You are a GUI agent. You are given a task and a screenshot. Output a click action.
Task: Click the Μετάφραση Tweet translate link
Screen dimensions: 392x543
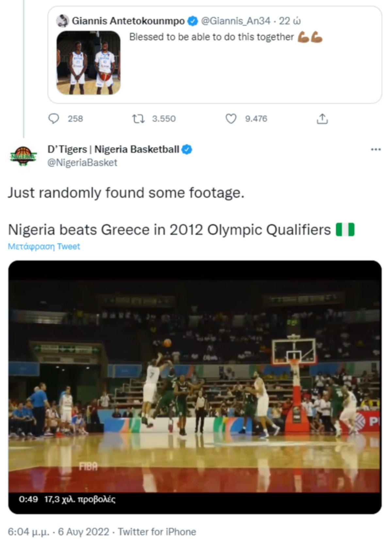pos(44,246)
